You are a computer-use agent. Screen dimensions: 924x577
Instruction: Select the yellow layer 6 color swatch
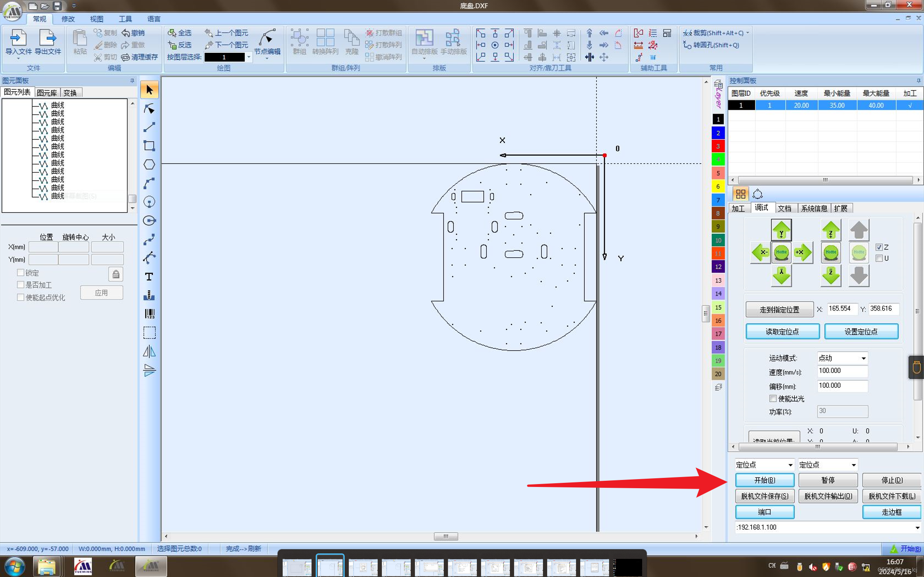click(718, 186)
